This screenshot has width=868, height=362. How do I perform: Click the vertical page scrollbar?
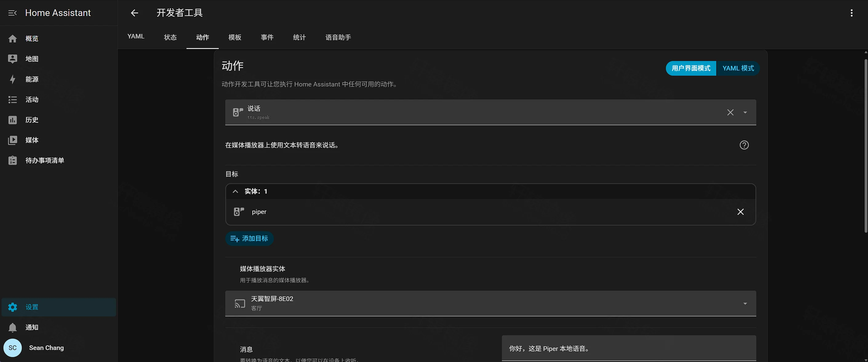click(866, 146)
